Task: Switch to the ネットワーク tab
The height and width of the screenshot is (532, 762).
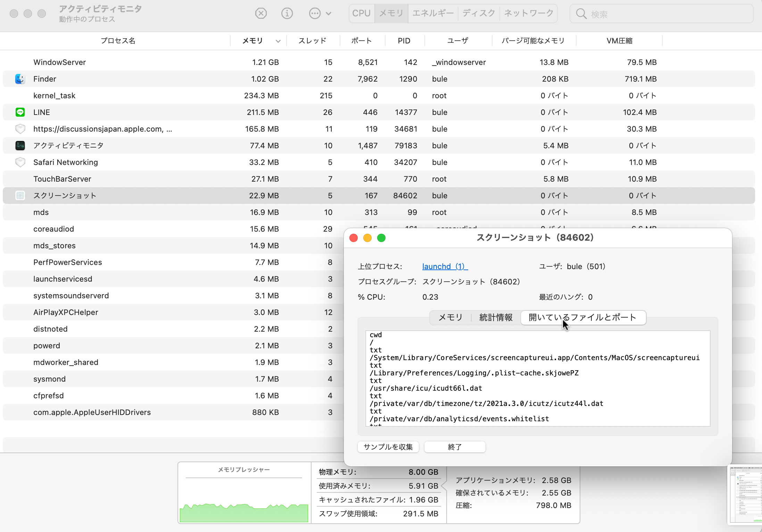Action: pyautogui.click(x=529, y=14)
